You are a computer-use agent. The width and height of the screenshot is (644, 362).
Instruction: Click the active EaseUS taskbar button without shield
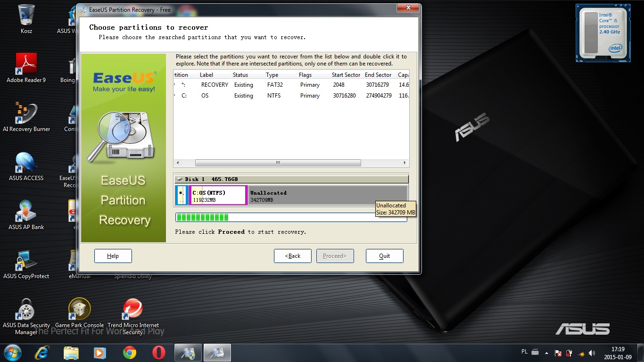[217, 353]
